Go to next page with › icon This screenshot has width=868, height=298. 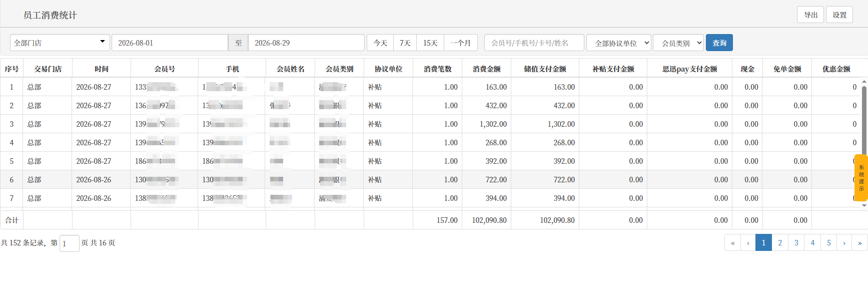click(844, 243)
